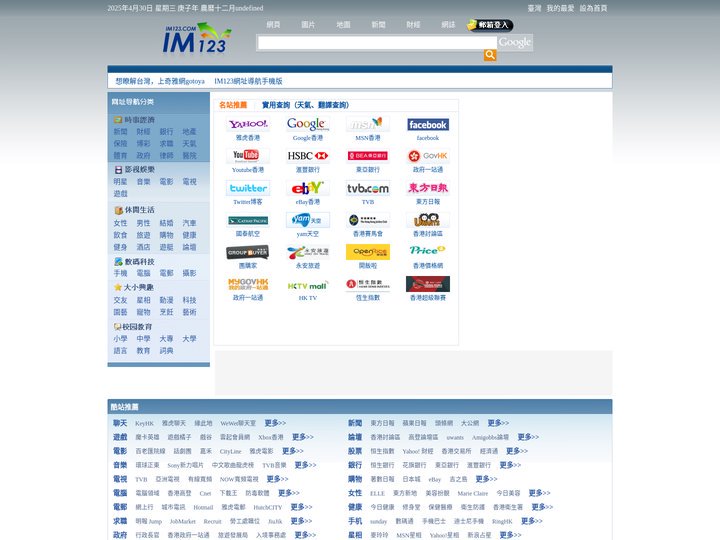Click the 校園教育 category heading
The height and width of the screenshot is (540, 720).
[x=137, y=326]
